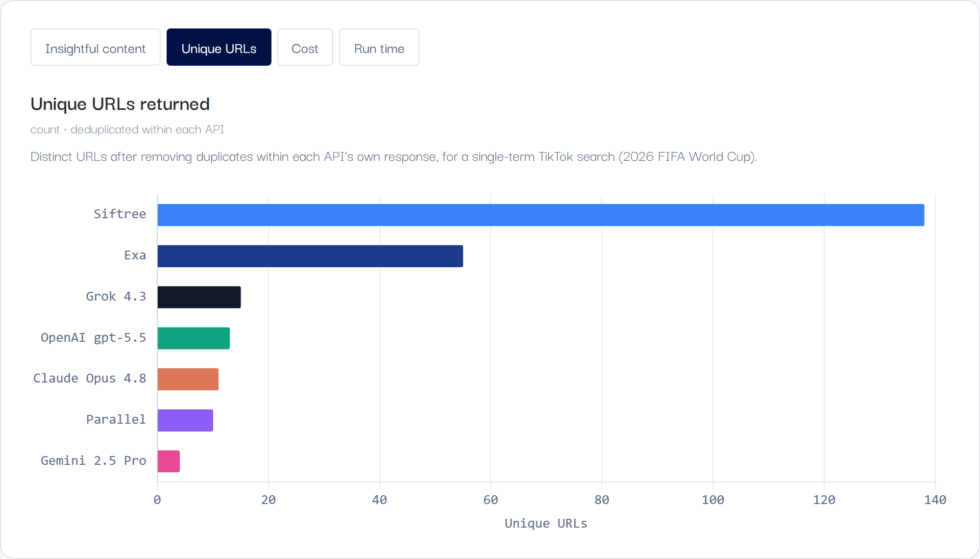The width and height of the screenshot is (980, 559).
Task: Click the 'Grok 4.3' axis label
Action: tap(116, 297)
